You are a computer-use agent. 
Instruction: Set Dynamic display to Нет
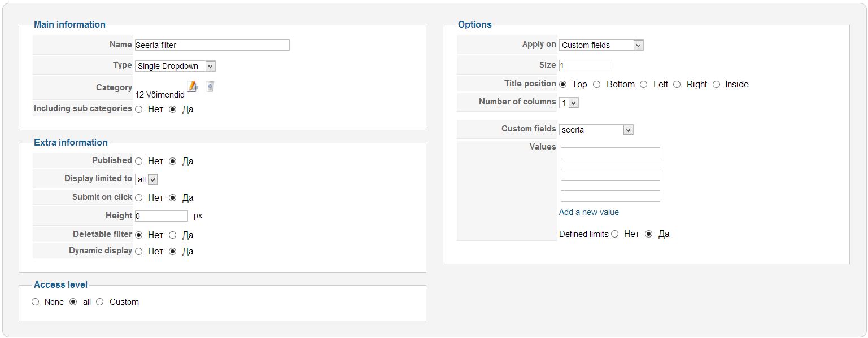click(x=139, y=252)
